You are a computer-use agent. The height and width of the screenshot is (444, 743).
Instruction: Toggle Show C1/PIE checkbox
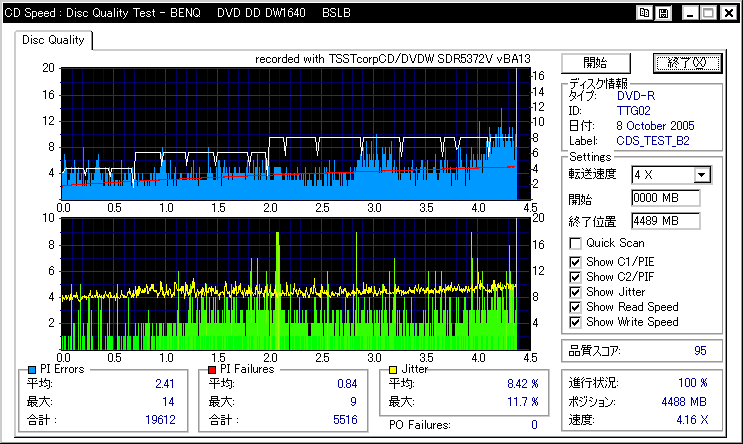tap(575, 262)
